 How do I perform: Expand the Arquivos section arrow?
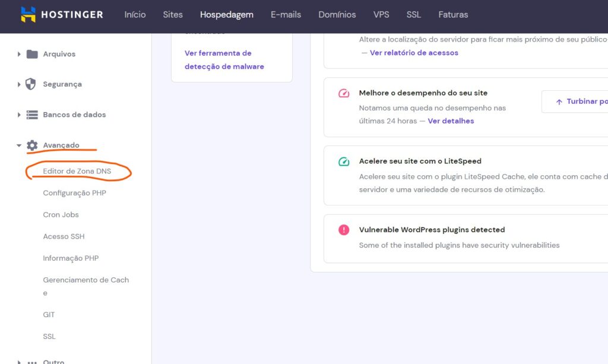coord(20,54)
